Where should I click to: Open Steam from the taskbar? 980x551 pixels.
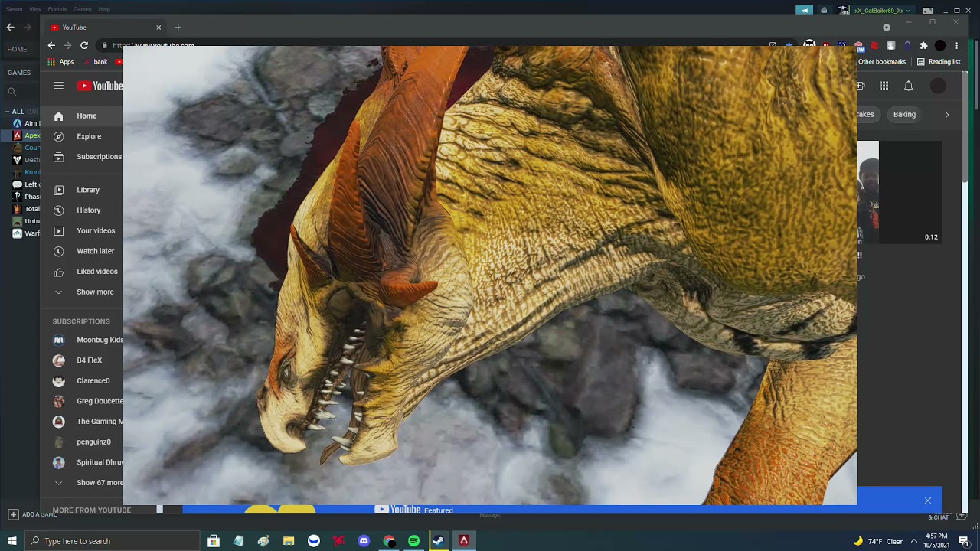click(439, 541)
